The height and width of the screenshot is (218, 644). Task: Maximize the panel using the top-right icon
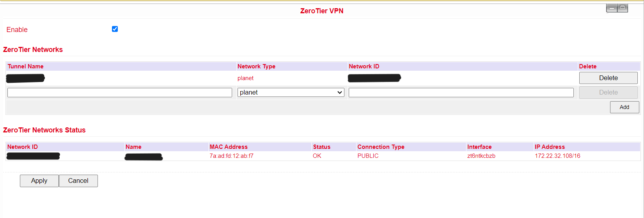623,8
